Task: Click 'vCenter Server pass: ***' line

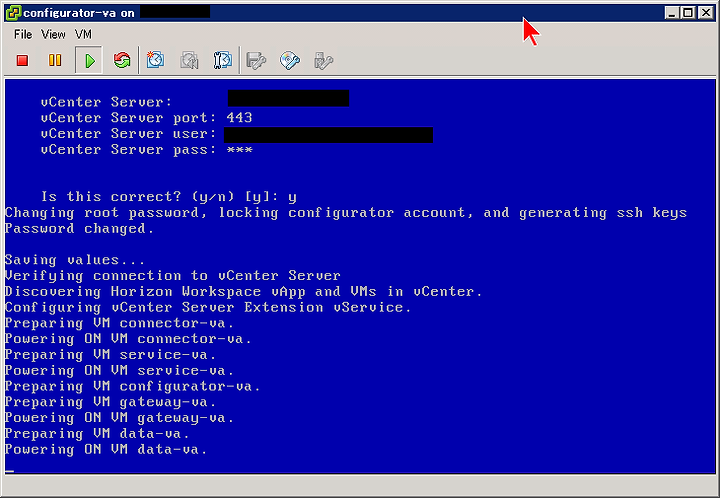Action: tap(146, 150)
